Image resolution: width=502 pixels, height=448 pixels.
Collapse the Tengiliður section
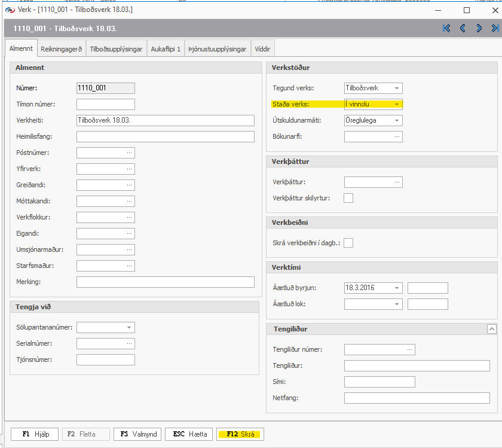click(491, 329)
